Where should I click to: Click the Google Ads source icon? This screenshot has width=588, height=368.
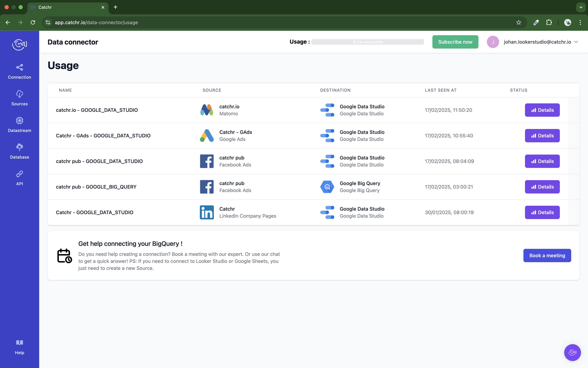point(207,136)
